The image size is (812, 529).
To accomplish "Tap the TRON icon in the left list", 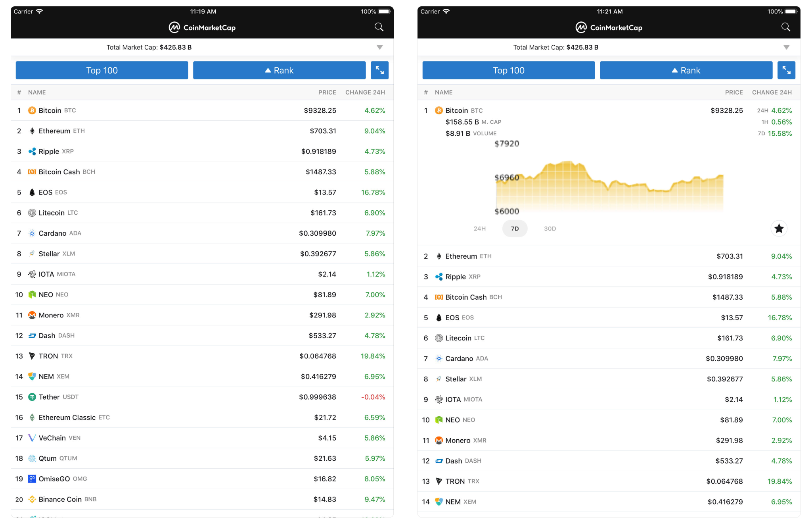I will [x=32, y=356].
